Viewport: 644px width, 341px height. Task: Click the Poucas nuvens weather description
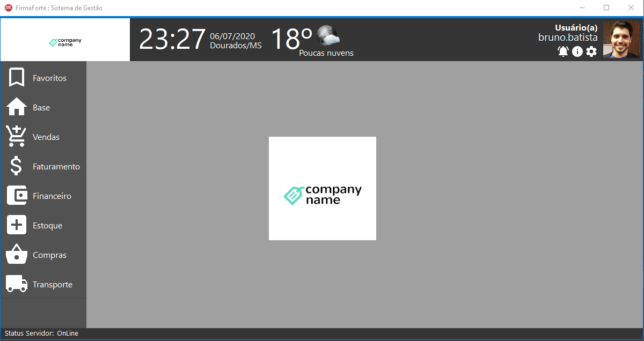(326, 53)
